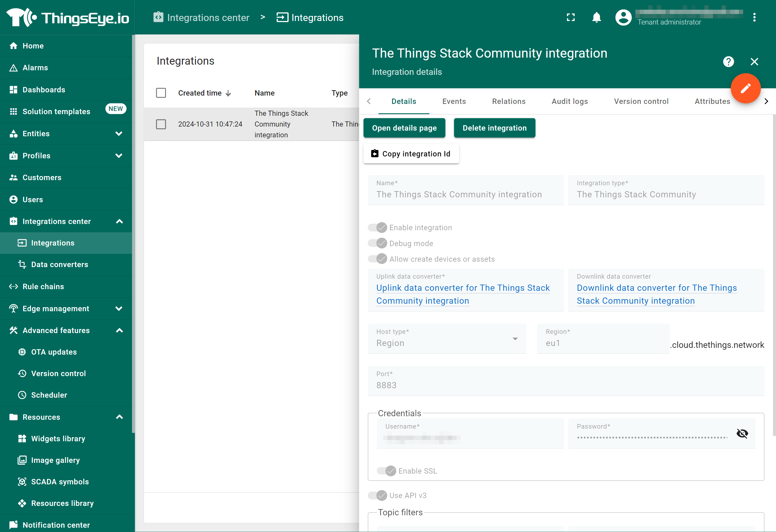Open the Downlink data converter link
The image size is (776, 532).
pos(656,294)
